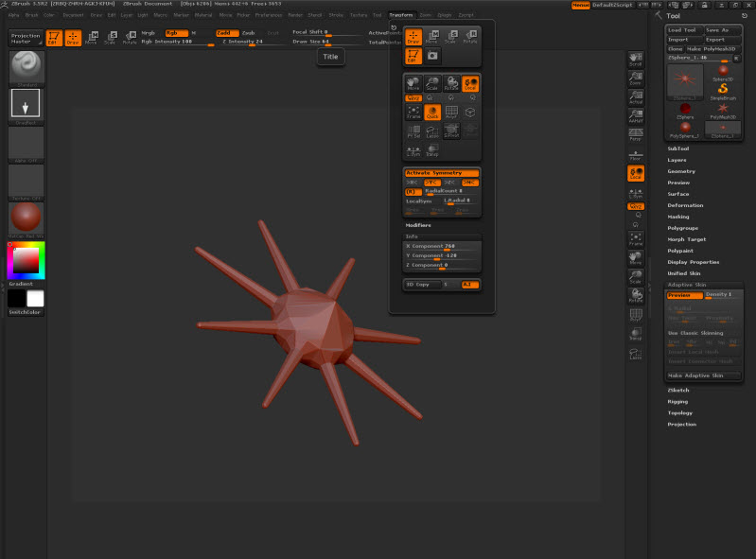Toggle Persp perspective on the right shelf

pyautogui.click(x=636, y=134)
